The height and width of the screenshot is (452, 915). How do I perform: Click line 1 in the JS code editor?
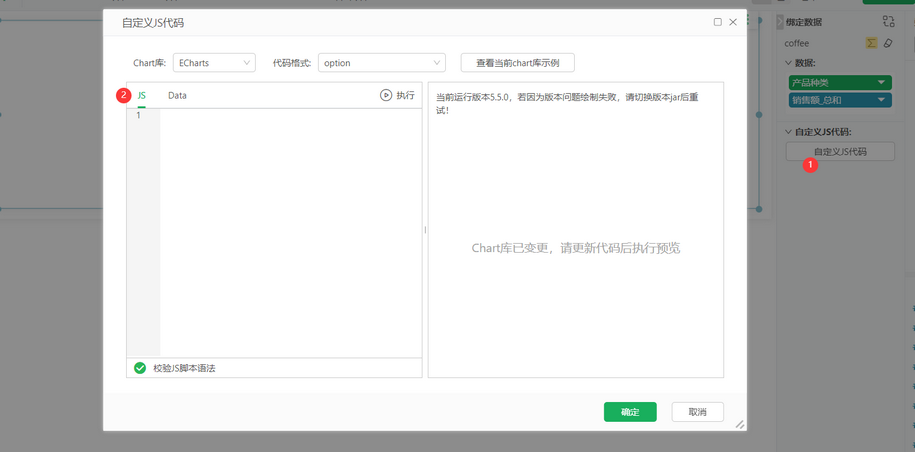290,116
